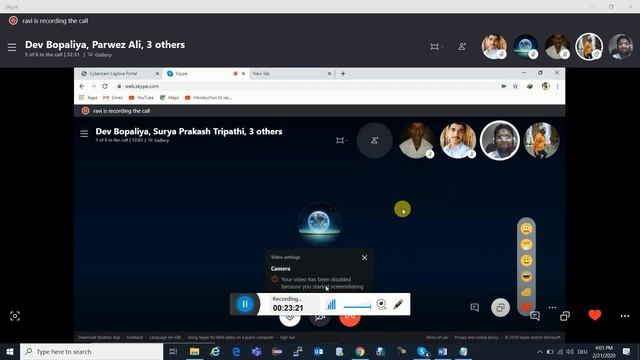Click the Windows search box

click(x=91, y=351)
